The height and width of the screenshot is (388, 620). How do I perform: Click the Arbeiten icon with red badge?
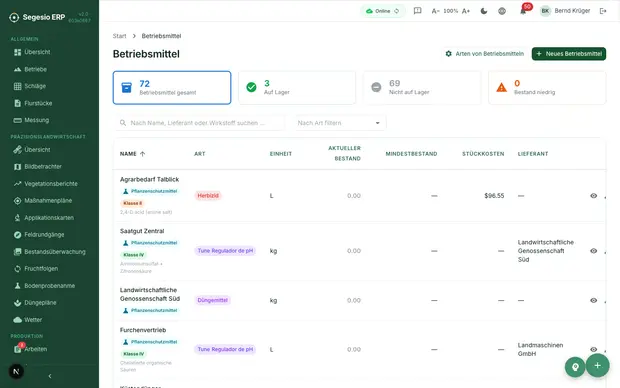(x=18, y=349)
